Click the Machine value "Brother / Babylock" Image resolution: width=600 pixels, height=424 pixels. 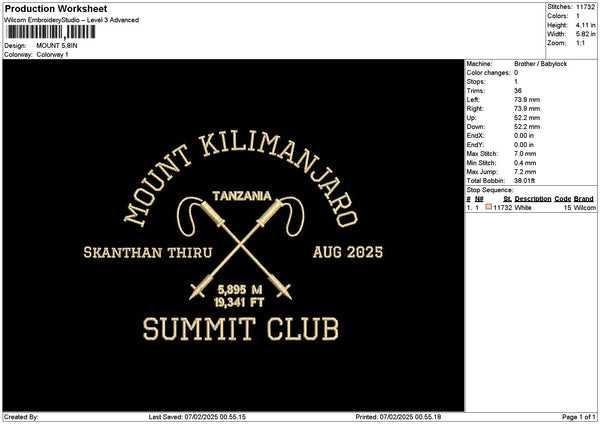540,64
